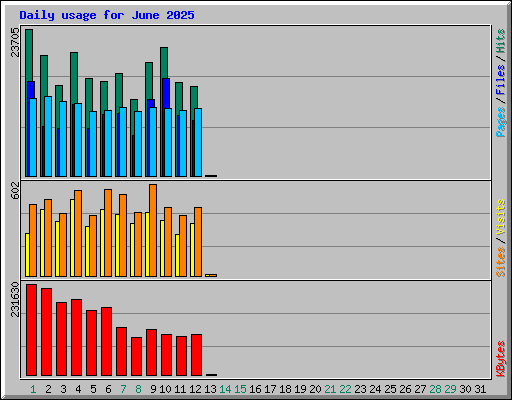Click the 602 visits axis value

[15, 191]
